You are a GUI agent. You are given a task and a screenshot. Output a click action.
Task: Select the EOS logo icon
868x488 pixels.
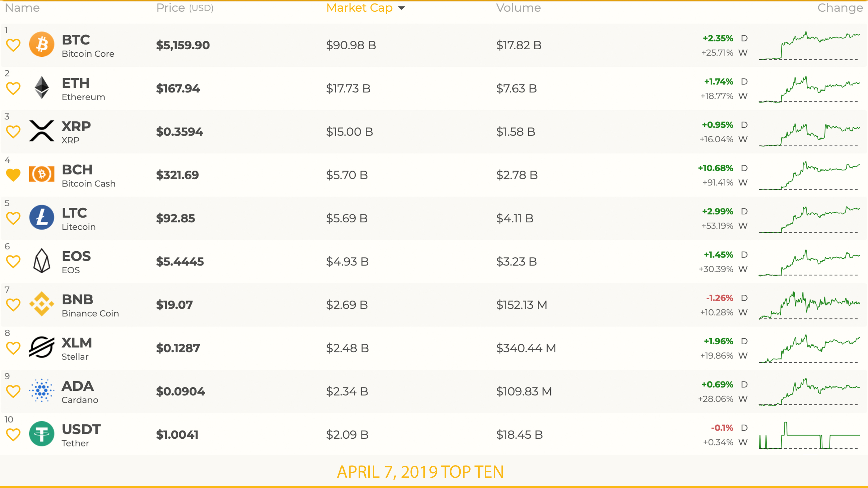pyautogui.click(x=42, y=261)
